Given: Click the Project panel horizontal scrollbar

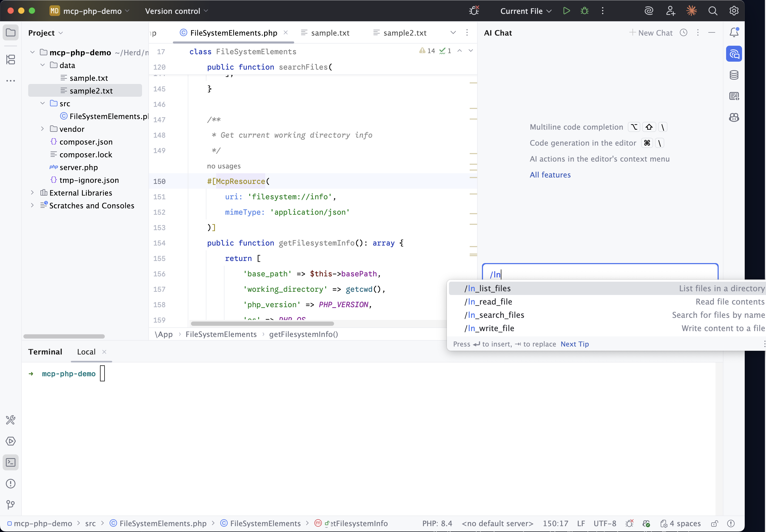Looking at the screenshot, I should (x=64, y=336).
